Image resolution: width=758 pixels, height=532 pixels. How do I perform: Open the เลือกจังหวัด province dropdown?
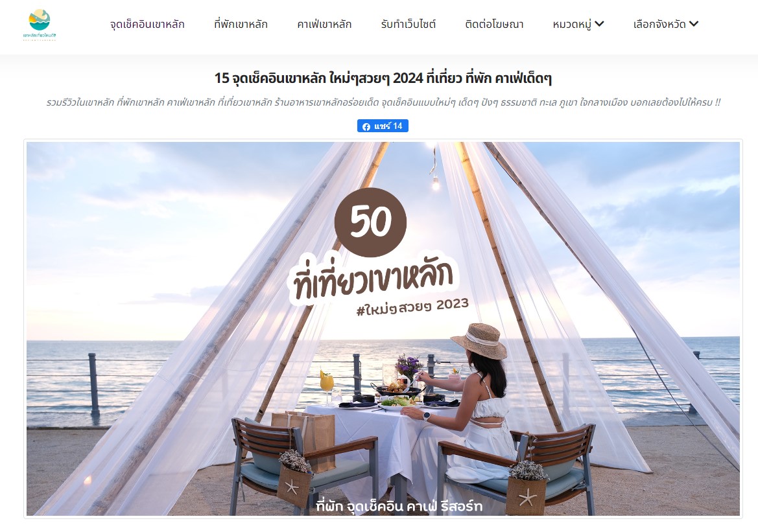666,24
